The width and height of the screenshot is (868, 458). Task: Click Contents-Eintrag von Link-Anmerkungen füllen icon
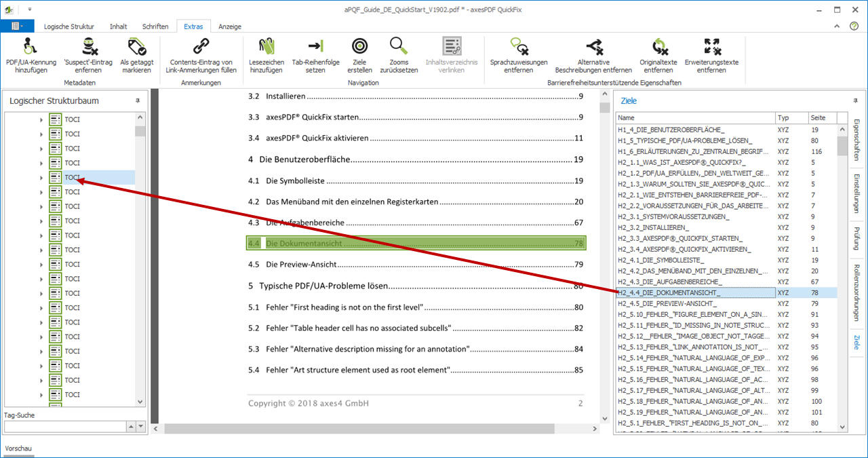click(x=201, y=46)
